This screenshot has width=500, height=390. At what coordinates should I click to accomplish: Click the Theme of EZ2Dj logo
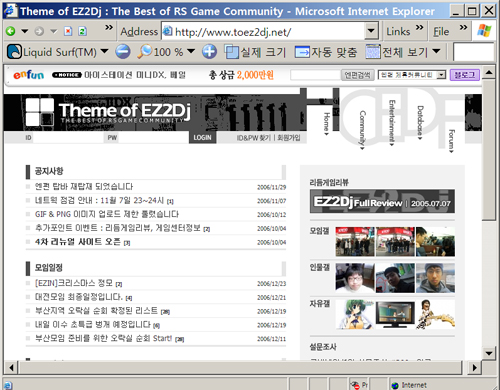tap(108, 112)
